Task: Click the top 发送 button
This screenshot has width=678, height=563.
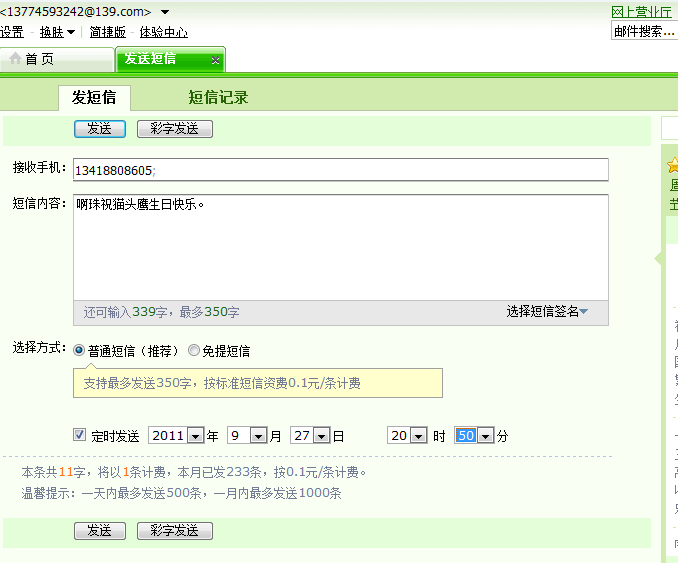Action: (100, 129)
